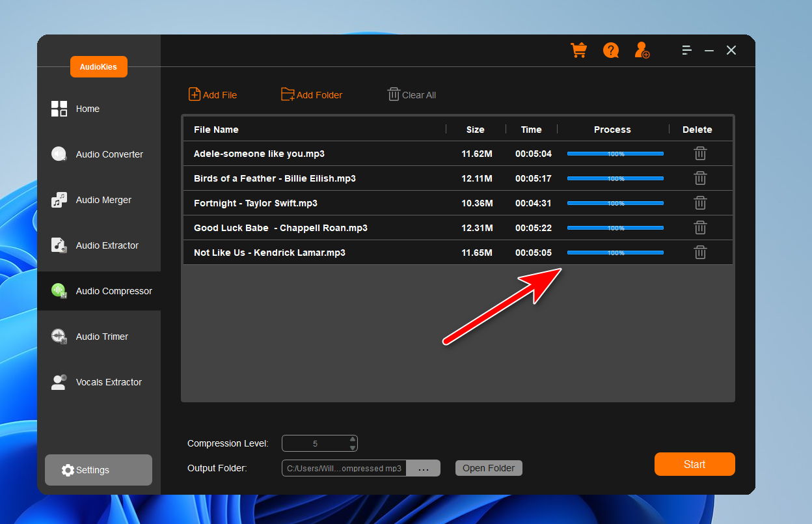
Task: Remove Not Like Us - Kendrick Lamar.mp3
Action: pyautogui.click(x=700, y=253)
